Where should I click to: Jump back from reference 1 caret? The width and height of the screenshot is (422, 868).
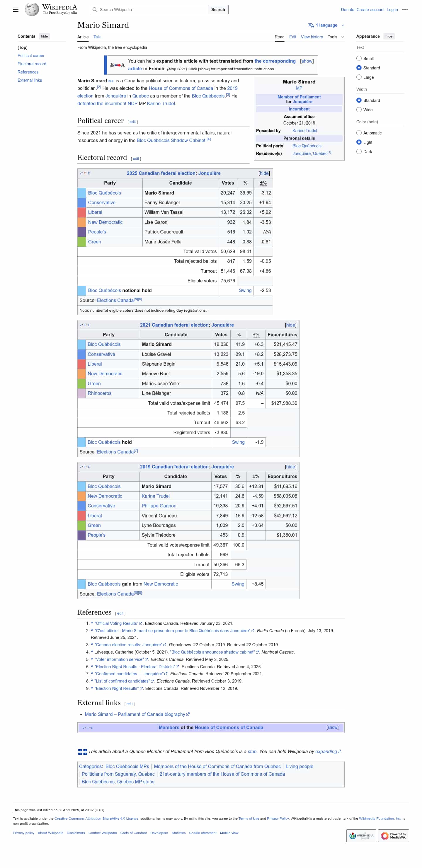(x=92, y=623)
